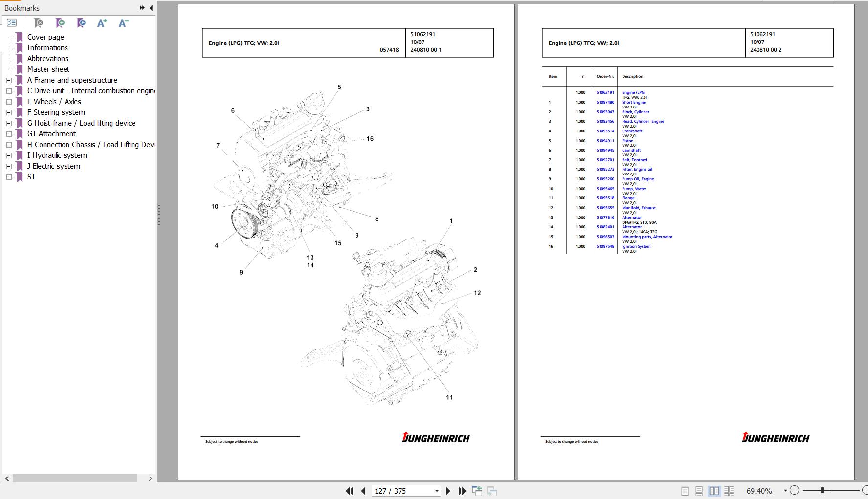This screenshot has width=868, height=499.
Task: Expand the J Electric system bookmark
Action: tap(9, 166)
